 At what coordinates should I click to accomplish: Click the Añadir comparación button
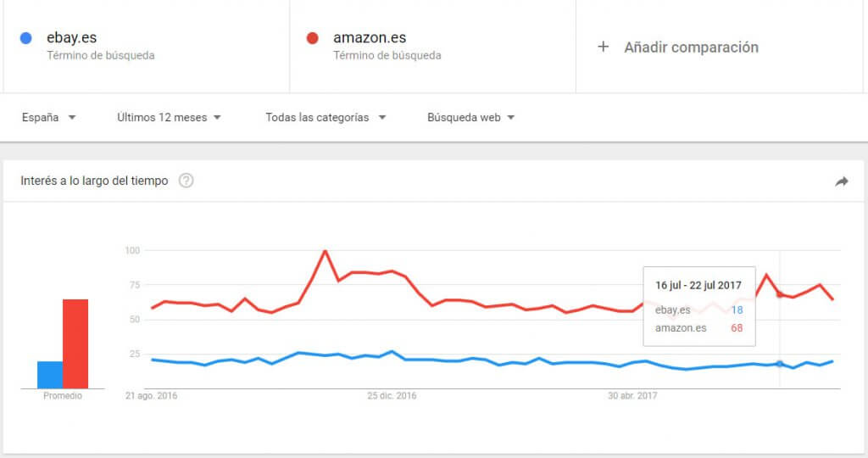(x=691, y=47)
